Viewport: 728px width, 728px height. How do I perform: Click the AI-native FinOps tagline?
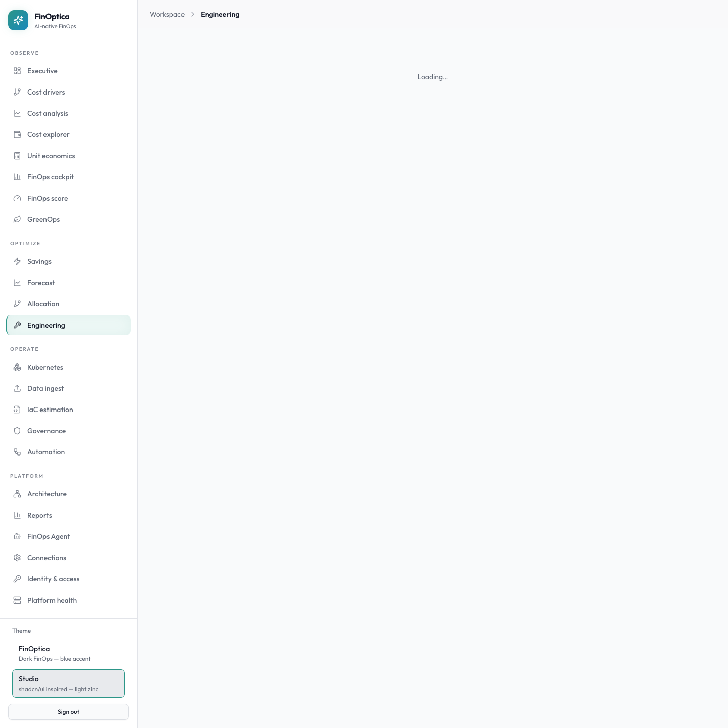tap(55, 26)
